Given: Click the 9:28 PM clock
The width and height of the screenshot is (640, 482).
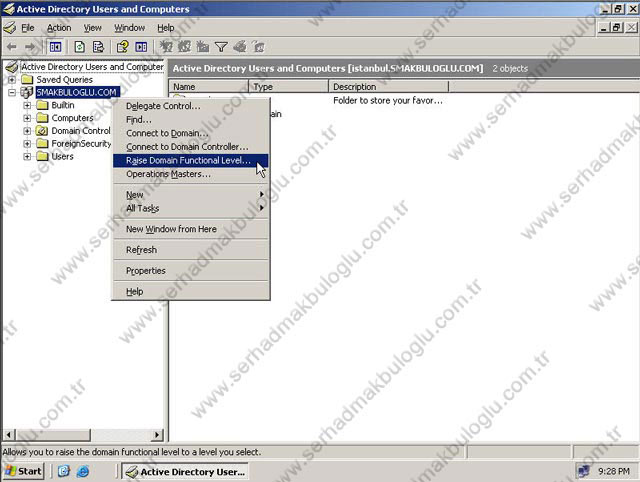Looking at the screenshot, I should coord(613,471).
